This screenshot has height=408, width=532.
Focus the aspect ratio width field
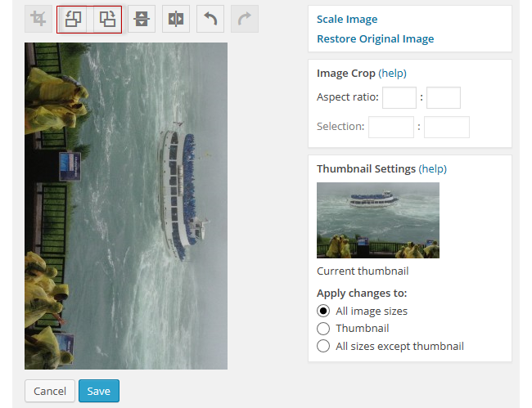(x=399, y=97)
